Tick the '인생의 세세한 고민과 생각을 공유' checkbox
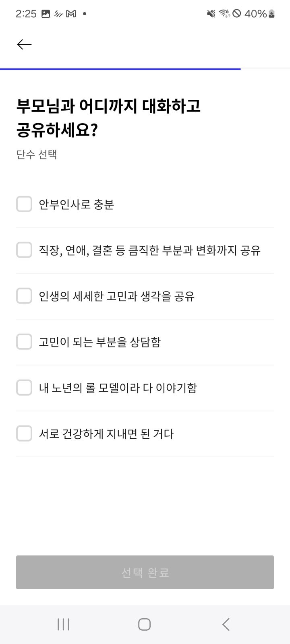 click(24, 296)
